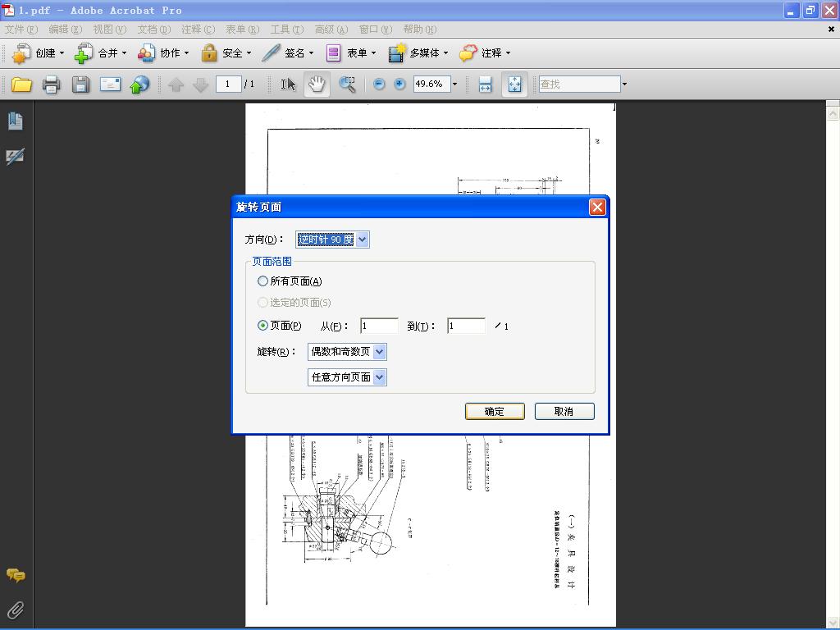Open the Pages panel in the sidebar

pos(16,121)
